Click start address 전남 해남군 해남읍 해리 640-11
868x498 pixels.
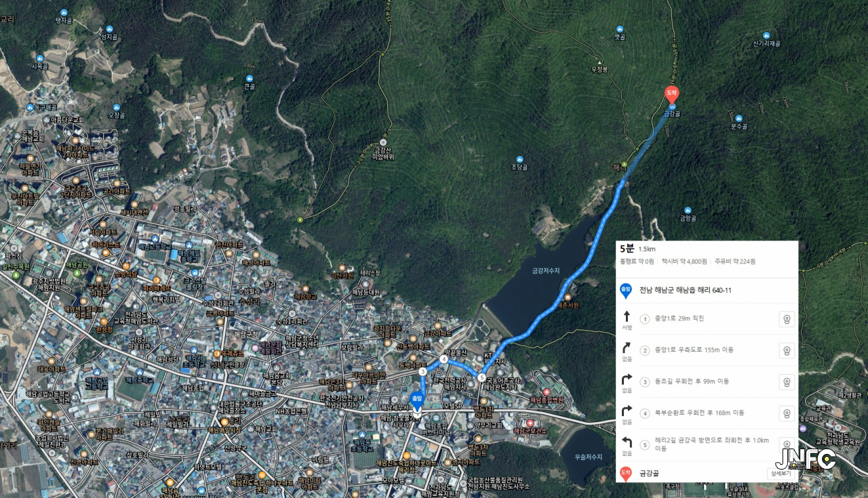click(x=685, y=290)
